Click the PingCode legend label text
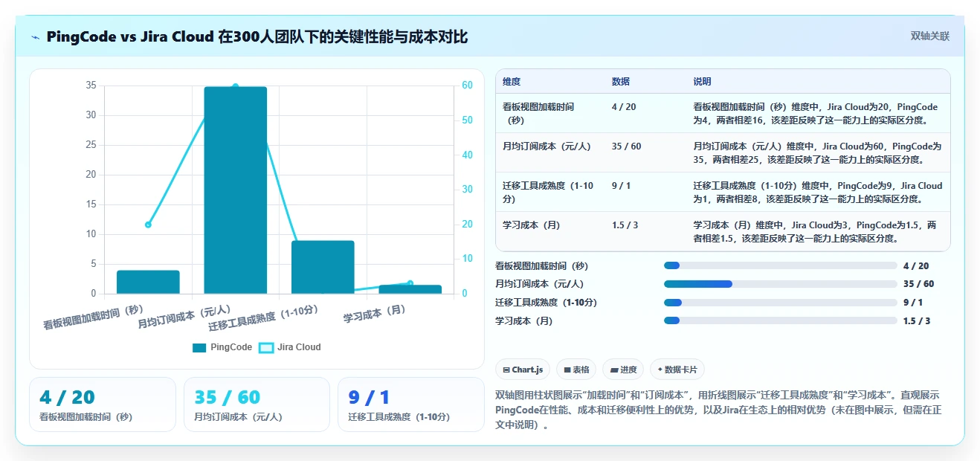 231,347
